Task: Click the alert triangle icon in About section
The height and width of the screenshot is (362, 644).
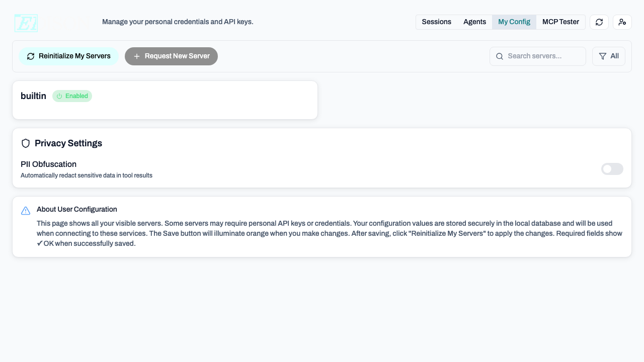Action: 26,211
